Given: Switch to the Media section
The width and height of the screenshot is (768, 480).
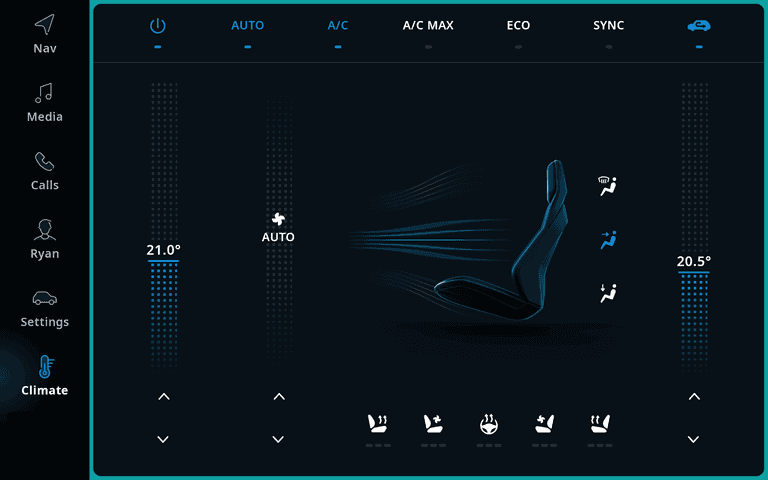Looking at the screenshot, I should coord(45,102).
